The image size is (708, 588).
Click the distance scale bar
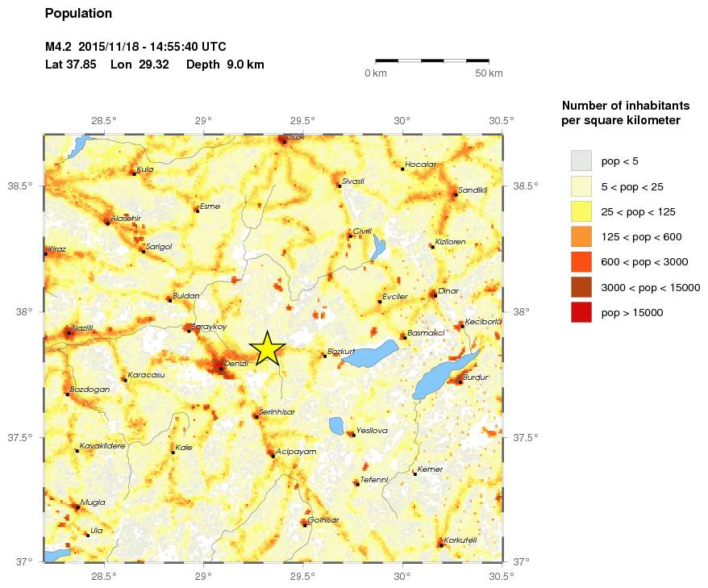[432, 60]
